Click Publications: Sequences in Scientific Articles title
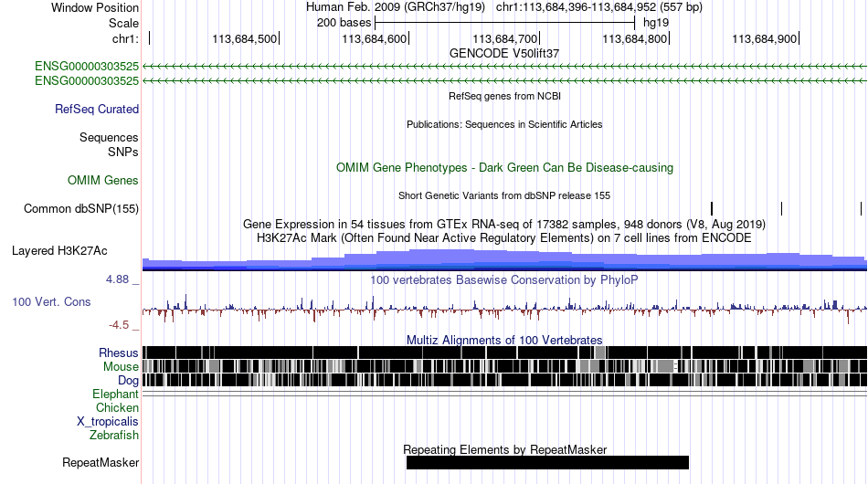 (504, 124)
